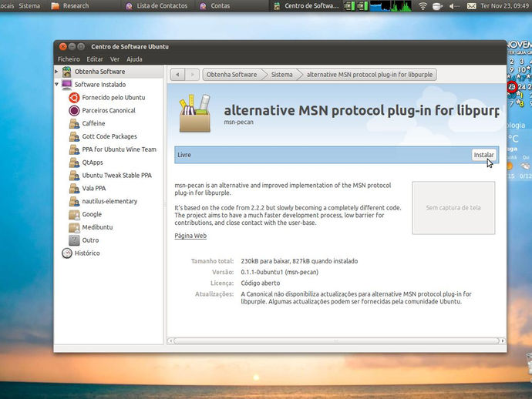
Task: Select Ubuntu Tweak Stable PPA entry
Action: pos(116,176)
